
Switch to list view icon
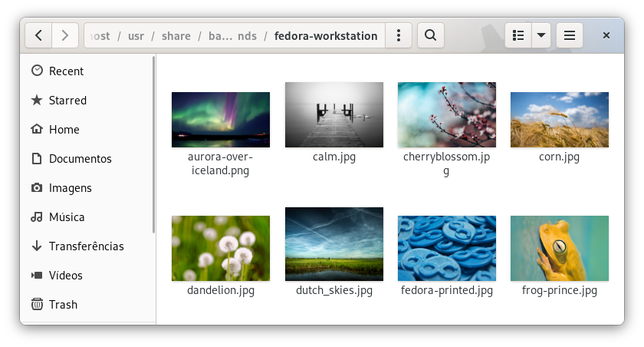click(x=518, y=36)
